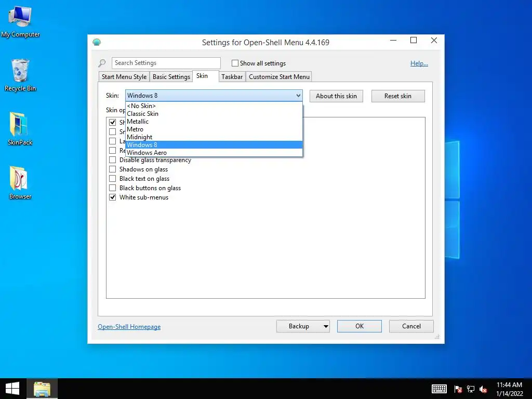Switch to the Basic Settings tab
The image size is (532, 399).
171,77
